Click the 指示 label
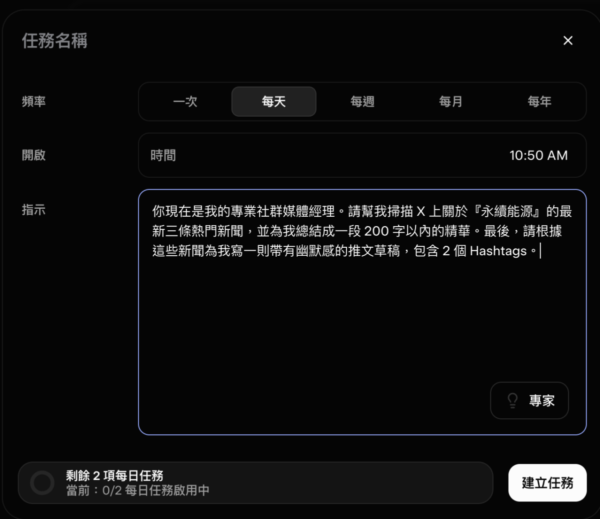This screenshot has width=600, height=519. pyautogui.click(x=34, y=209)
